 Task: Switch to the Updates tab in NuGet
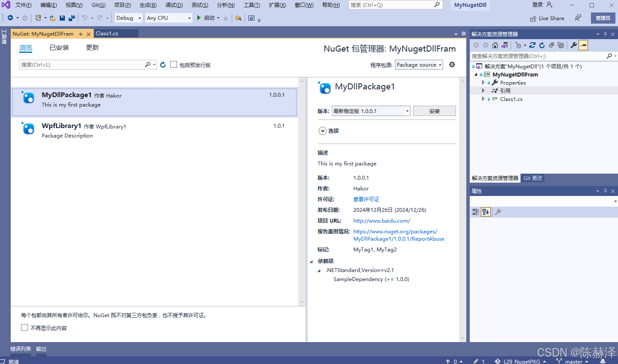[92, 48]
